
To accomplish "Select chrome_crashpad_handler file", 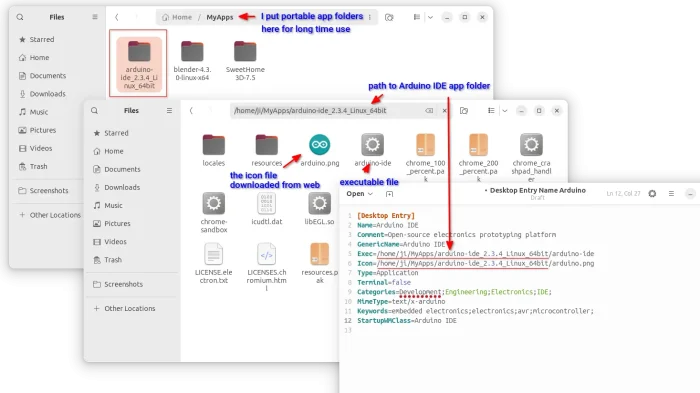I will tap(531, 157).
